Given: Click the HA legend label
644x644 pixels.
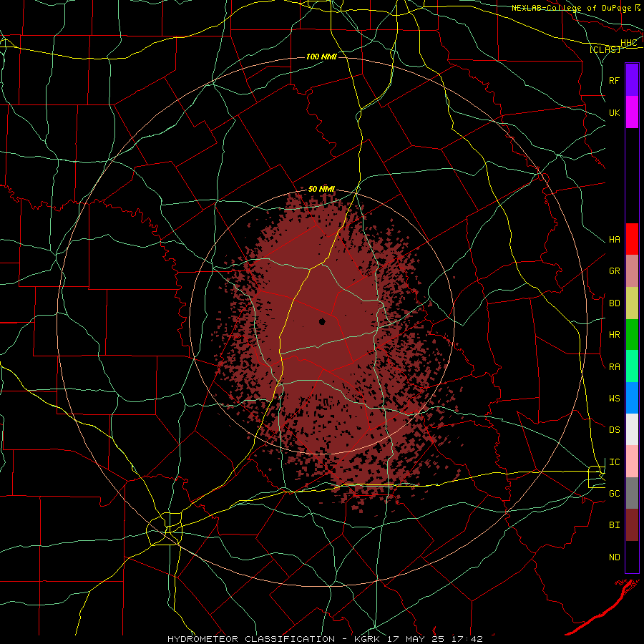Looking at the screenshot, I should click(614, 240).
